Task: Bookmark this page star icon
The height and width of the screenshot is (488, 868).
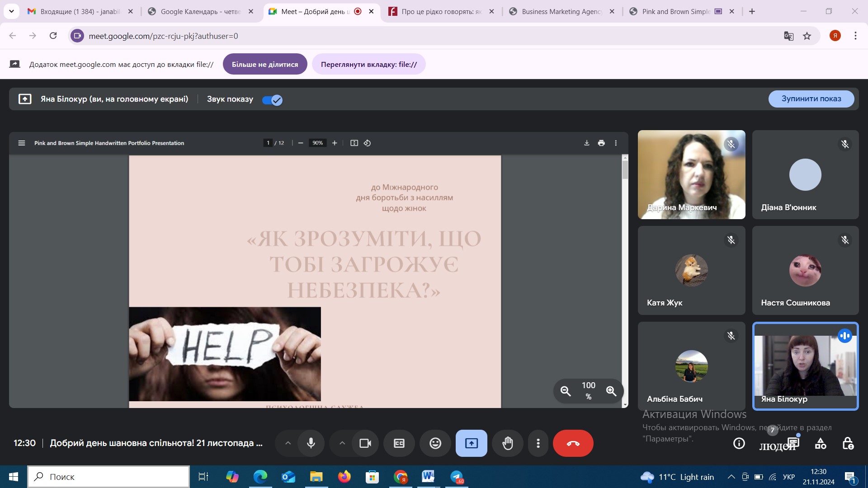Action: tap(807, 36)
